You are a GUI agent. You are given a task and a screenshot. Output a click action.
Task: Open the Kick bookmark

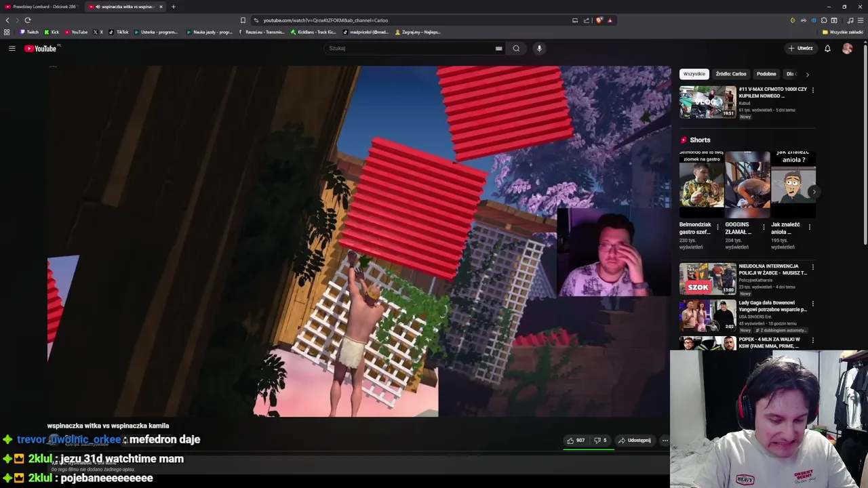52,32
